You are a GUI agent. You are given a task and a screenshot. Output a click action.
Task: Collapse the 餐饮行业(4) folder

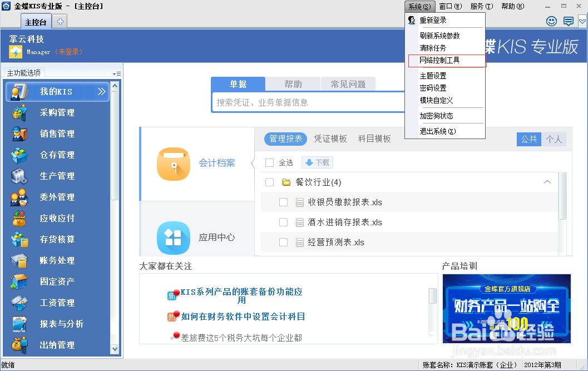point(547,182)
